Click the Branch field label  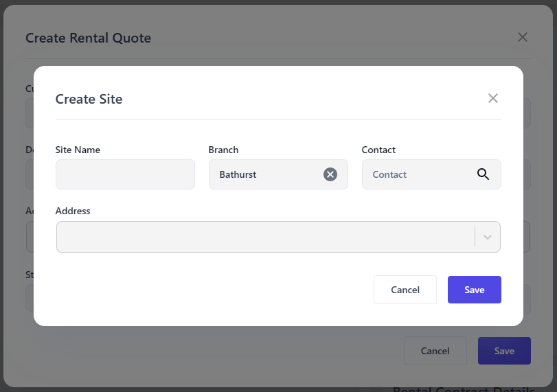[x=223, y=150]
